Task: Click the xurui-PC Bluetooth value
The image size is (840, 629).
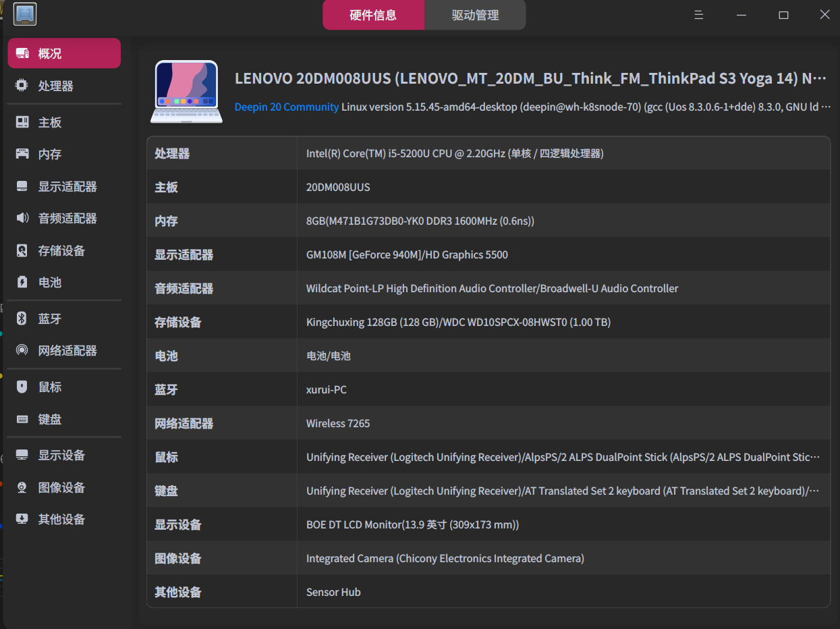Action: tap(327, 389)
